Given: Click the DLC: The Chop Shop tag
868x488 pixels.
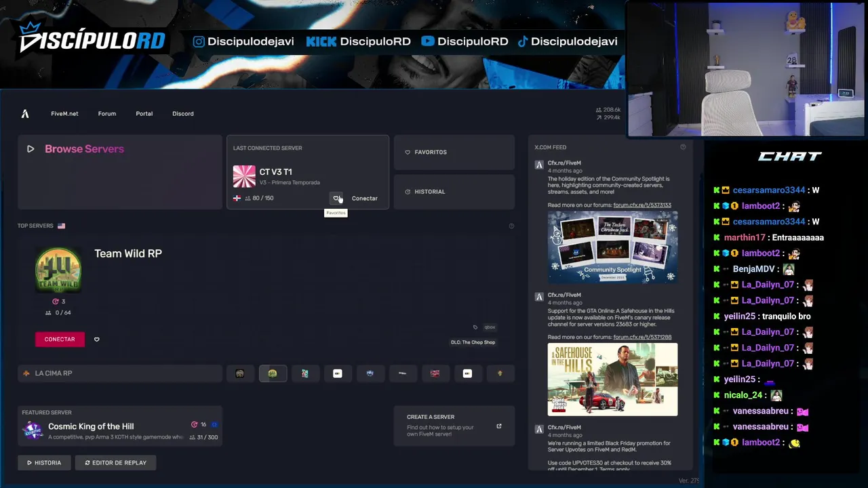Looking at the screenshot, I should 473,342.
